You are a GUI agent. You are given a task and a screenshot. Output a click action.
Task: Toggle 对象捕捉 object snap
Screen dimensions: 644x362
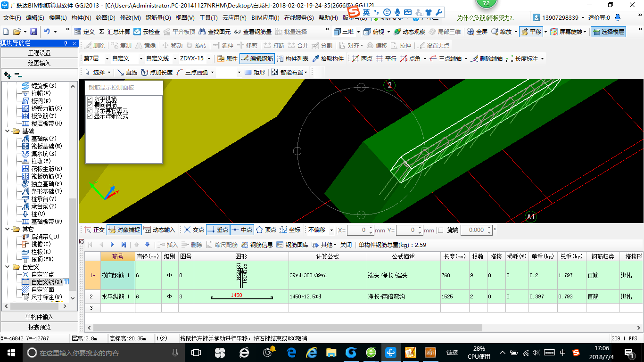tap(124, 230)
